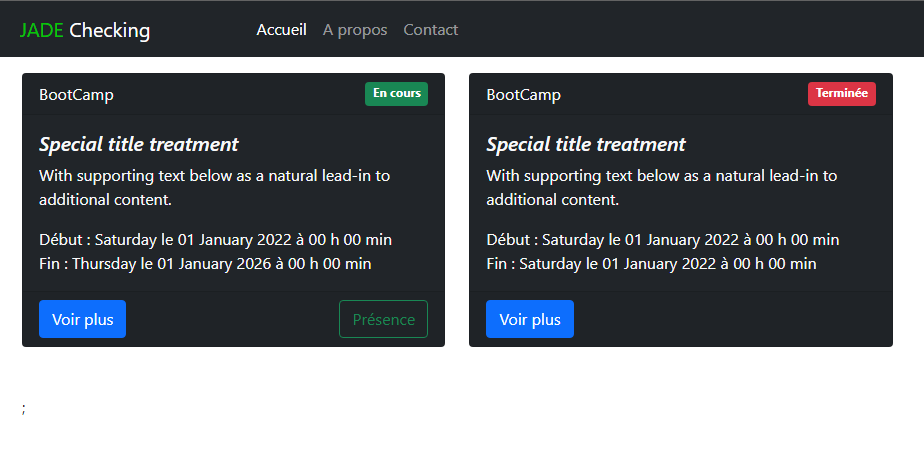Click Special title treatment in the second card

(586, 144)
